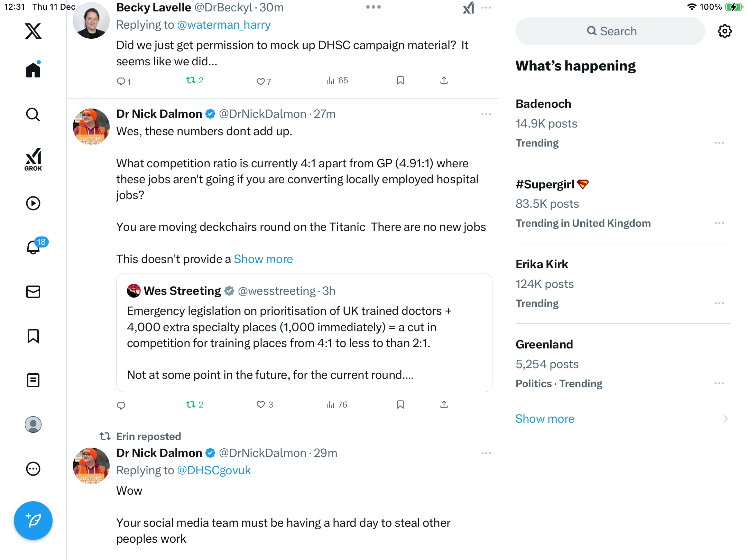Reply to Dr Nick Dalmon's Wes post
Image resolution: width=747 pixels, height=560 pixels.
coord(121,405)
